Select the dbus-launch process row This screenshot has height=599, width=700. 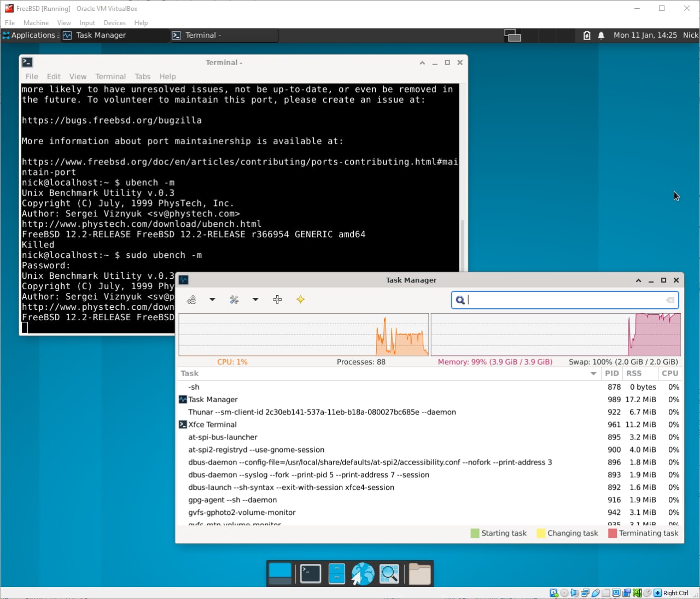[429, 488]
